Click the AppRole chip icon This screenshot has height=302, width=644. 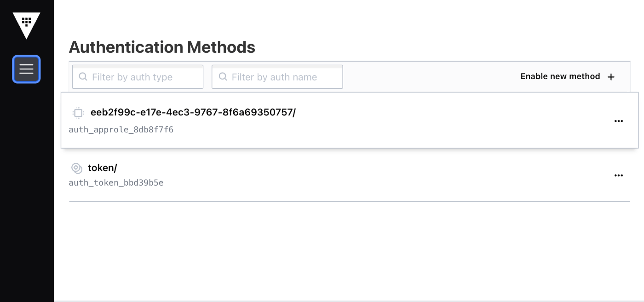tap(78, 113)
